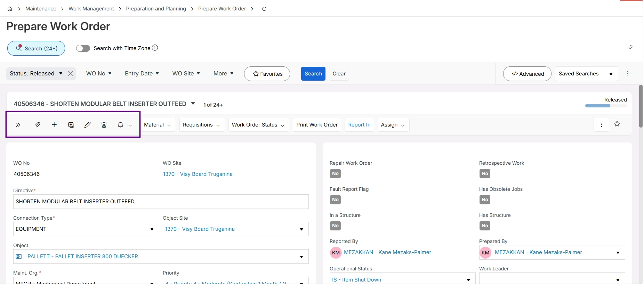Viewport: 644px width, 285px height.
Task: Click the Report In button
Action: click(359, 125)
